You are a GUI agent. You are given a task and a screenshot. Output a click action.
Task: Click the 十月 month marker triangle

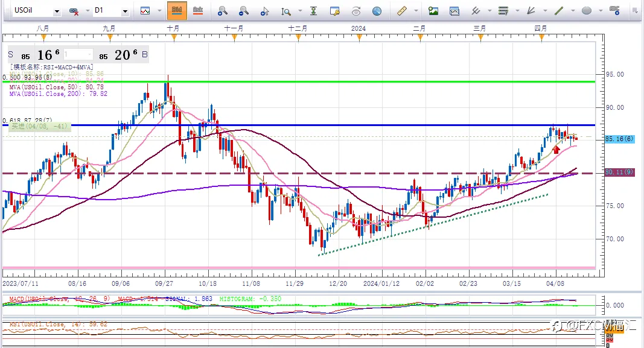(x=174, y=37)
